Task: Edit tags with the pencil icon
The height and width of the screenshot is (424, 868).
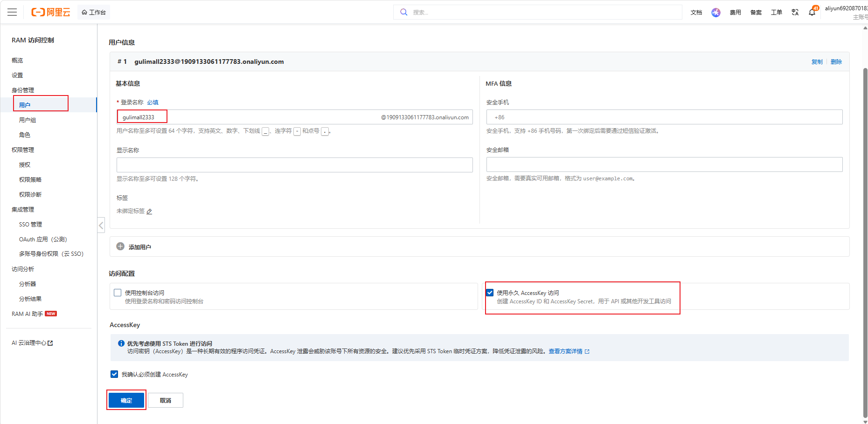Action: (x=149, y=212)
